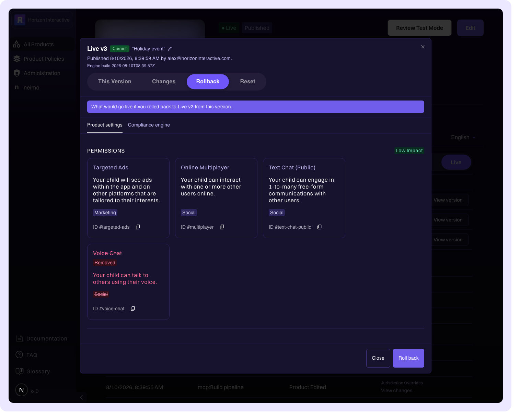Click the Social tag on Text Chat

(x=277, y=213)
